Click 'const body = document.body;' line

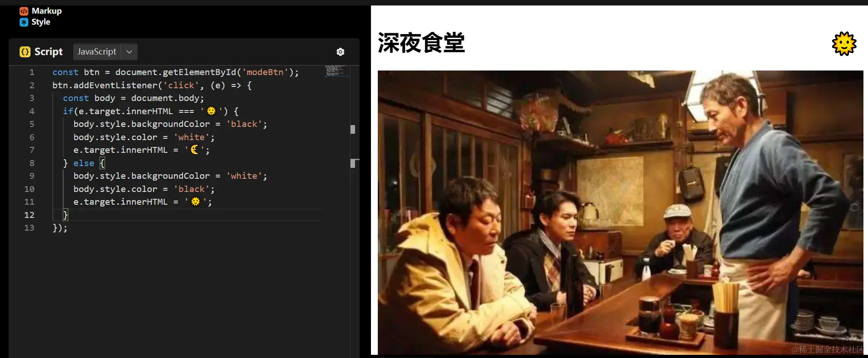[x=133, y=98]
